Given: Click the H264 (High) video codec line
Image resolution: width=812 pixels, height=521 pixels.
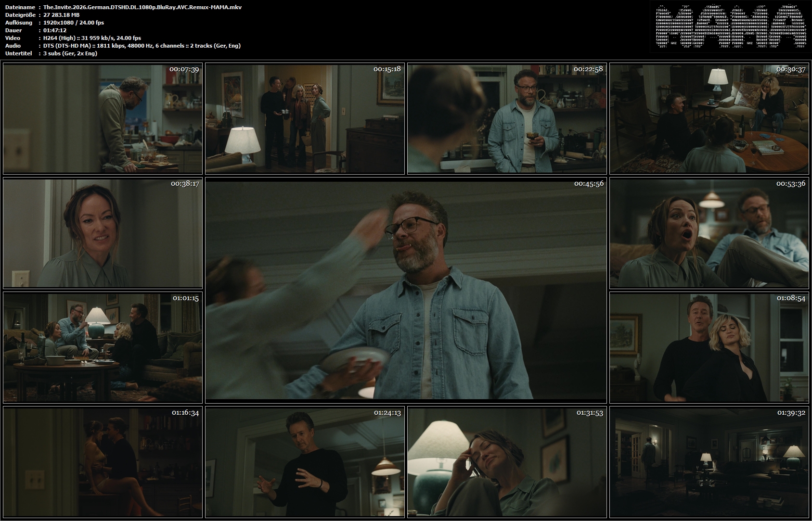Looking at the screenshot, I should [x=92, y=38].
